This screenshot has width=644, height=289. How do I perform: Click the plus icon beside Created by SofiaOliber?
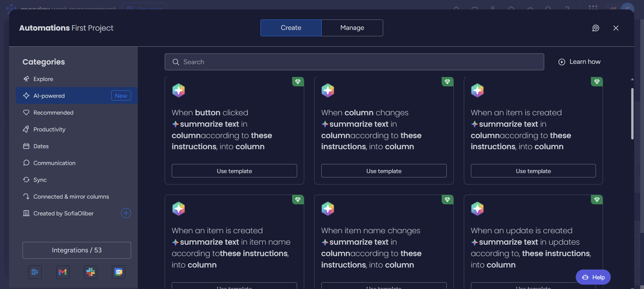[126, 213]
